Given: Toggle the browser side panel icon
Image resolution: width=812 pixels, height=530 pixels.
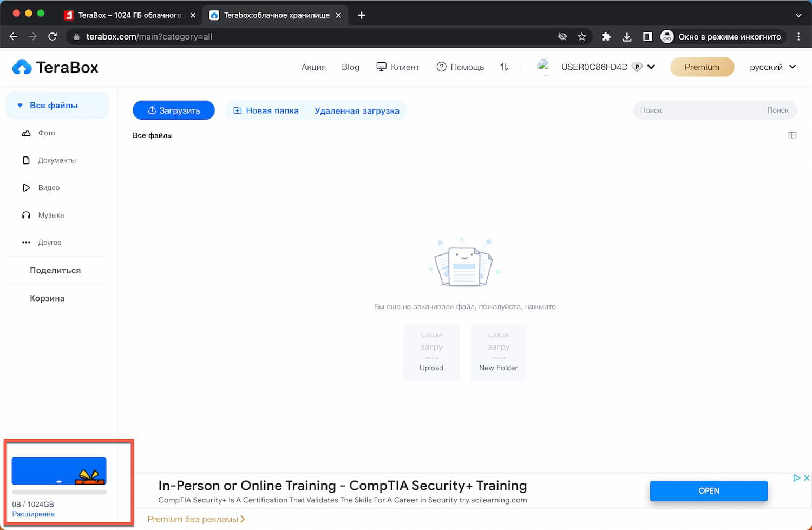Looking at the screenshot, I should point(647,36).
